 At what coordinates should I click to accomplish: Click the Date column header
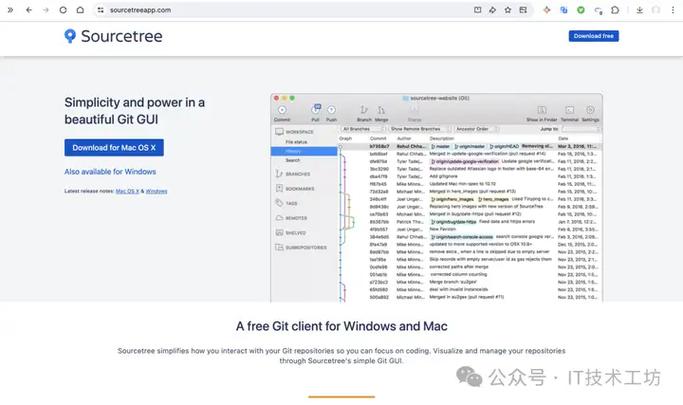pos(563,138)
